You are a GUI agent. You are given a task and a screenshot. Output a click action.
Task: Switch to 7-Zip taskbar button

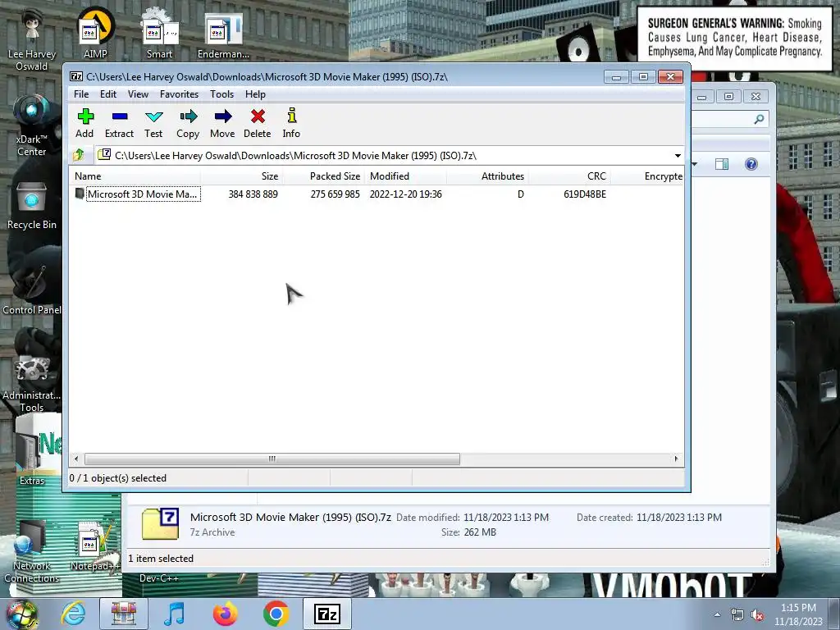pos(327,614)
